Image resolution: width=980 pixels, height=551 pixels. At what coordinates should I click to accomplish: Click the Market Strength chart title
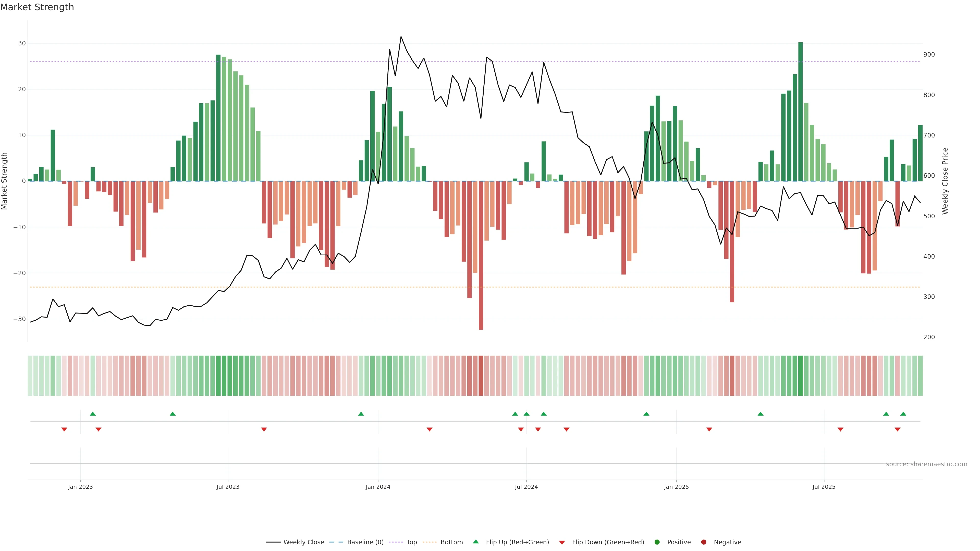pos(37,7)
